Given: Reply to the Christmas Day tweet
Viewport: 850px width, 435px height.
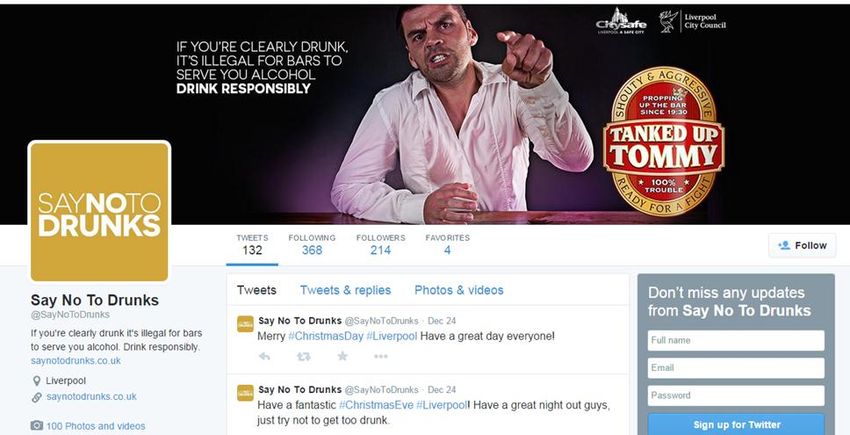Looking at the screenshot, I should tap(264, 356).
